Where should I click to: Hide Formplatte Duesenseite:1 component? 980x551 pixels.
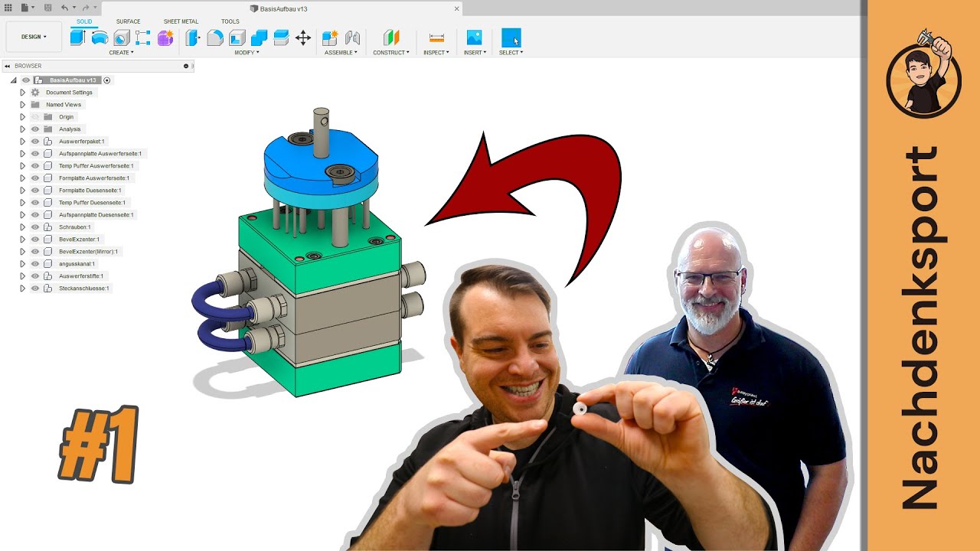click(35, 191)
